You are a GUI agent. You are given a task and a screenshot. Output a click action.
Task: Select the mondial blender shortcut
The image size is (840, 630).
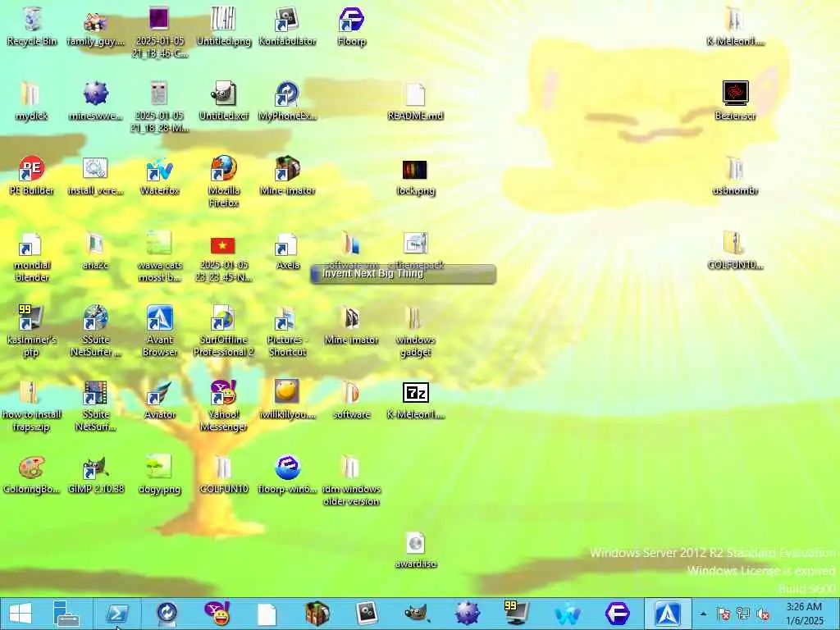click(x=32, y=257)
